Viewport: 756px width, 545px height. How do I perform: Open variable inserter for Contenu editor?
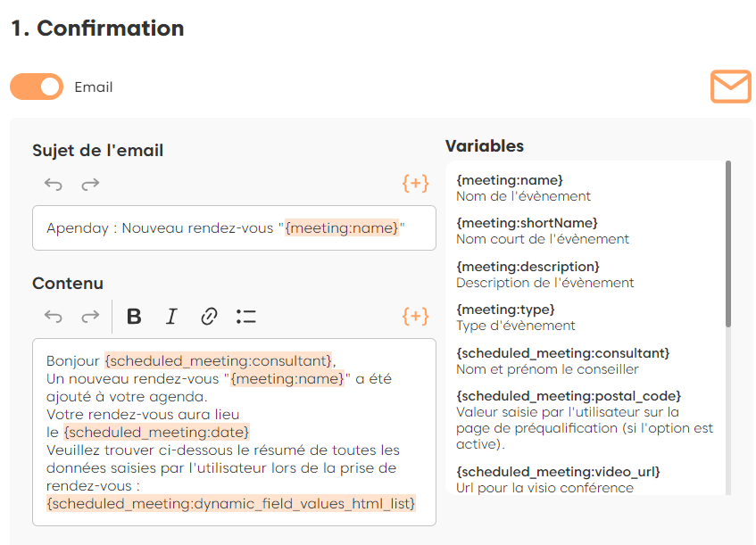click(x=415, y=316)
